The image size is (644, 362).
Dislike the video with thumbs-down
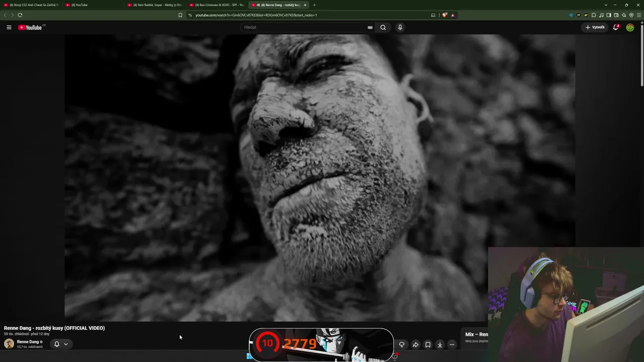point(401,344)
